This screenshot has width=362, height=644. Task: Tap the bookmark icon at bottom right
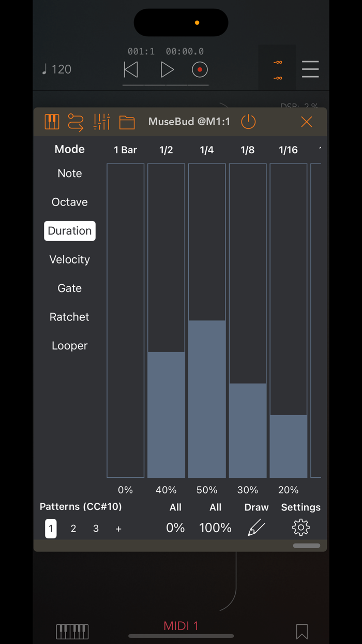point(301,631)
